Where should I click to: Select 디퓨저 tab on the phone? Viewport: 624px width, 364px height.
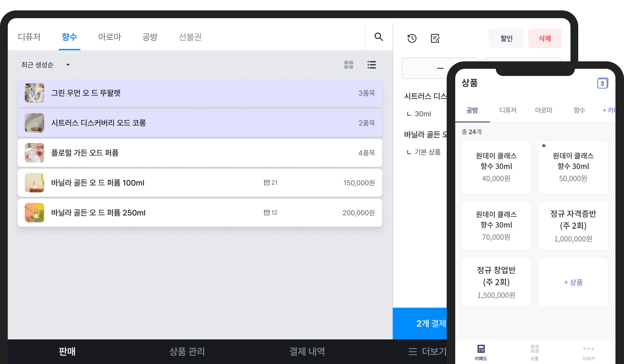click(508, 110)
